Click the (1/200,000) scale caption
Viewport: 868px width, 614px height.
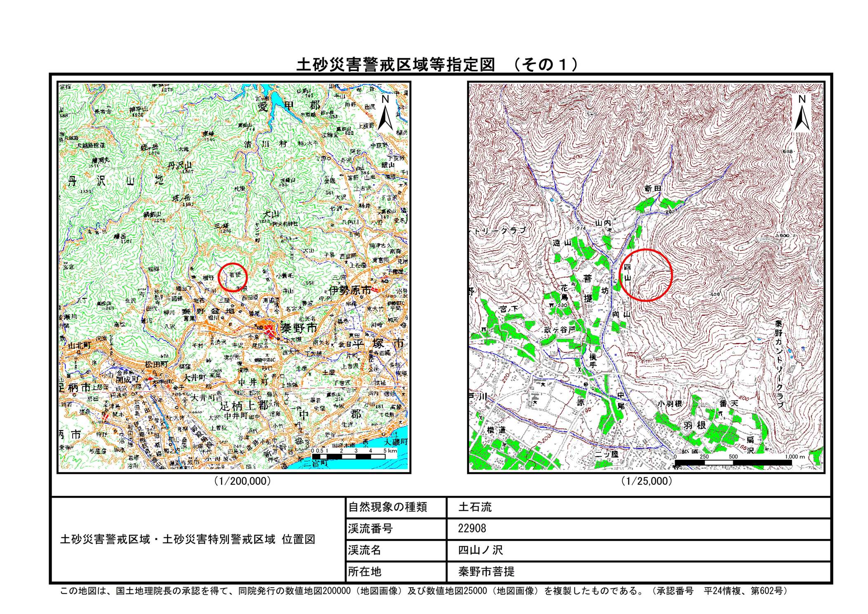tap(242, 481)
